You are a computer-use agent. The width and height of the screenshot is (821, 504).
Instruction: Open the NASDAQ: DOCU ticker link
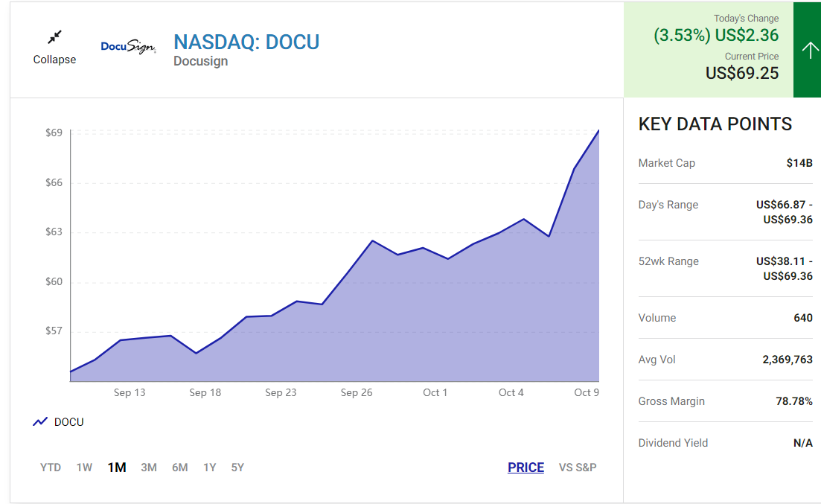pos(246,42)
